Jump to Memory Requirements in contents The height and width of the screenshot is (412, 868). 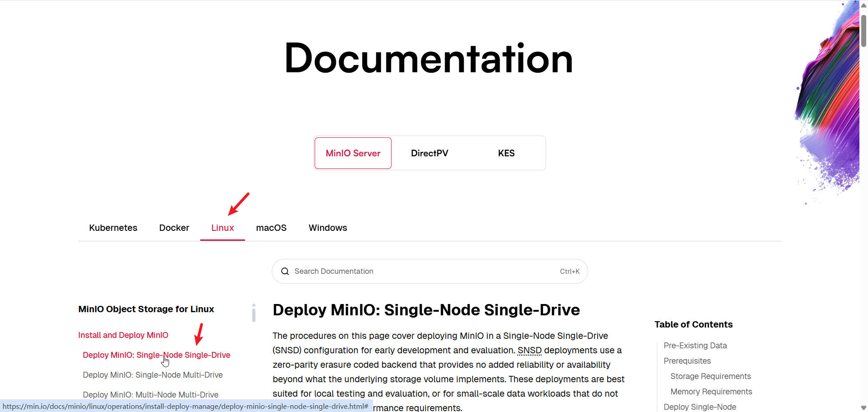click(x=711, y=392)
